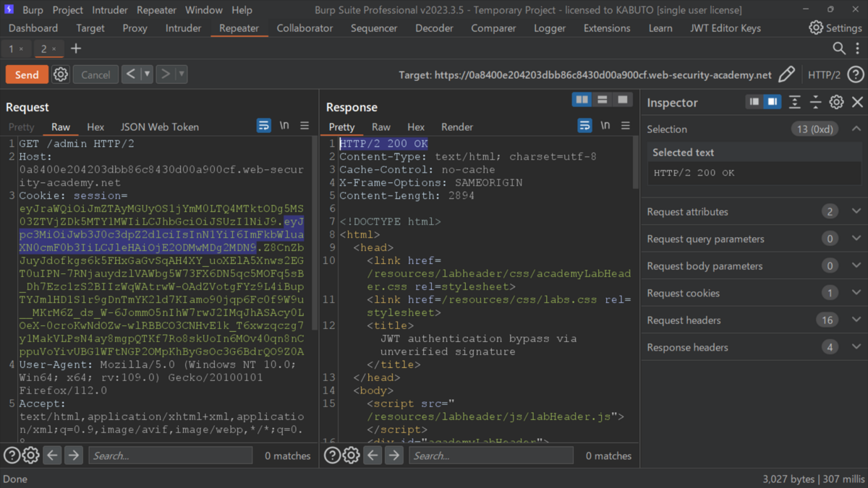Open Response search settings gear
The height and width of the screenshot is (488, 868).
(351, 455)
